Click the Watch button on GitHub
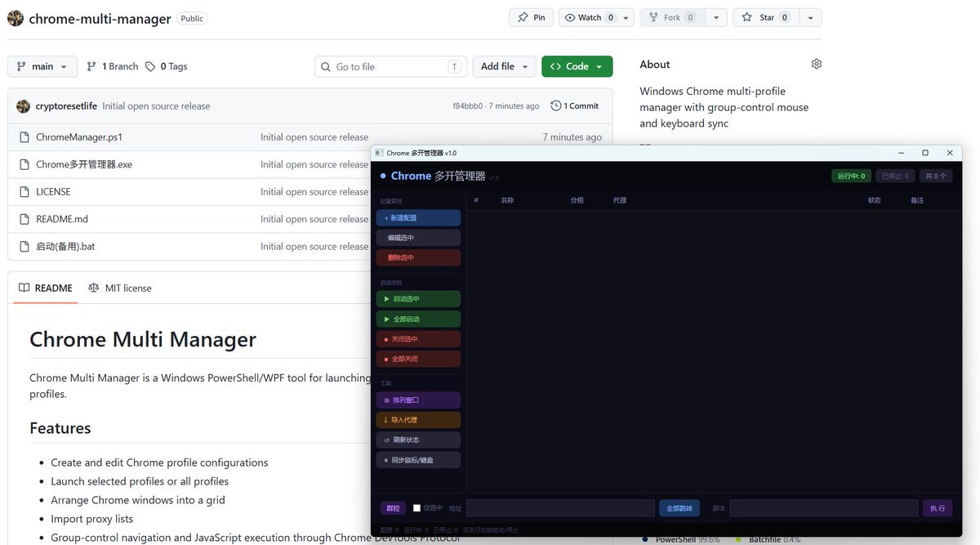980x545 pixels. coord(588,17)
